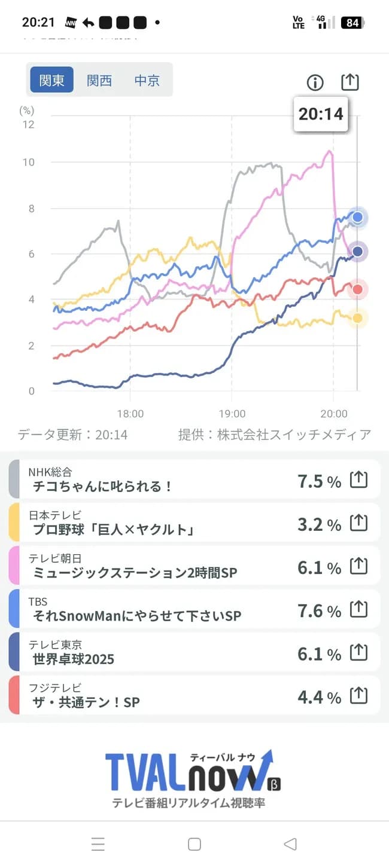Tap the Android home button

point(194,845)
